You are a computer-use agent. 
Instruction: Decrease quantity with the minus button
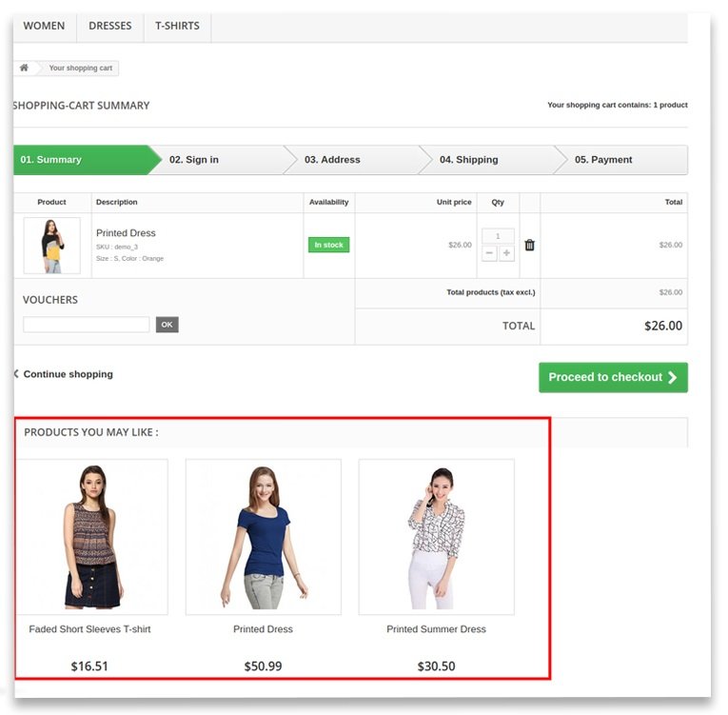489,253
